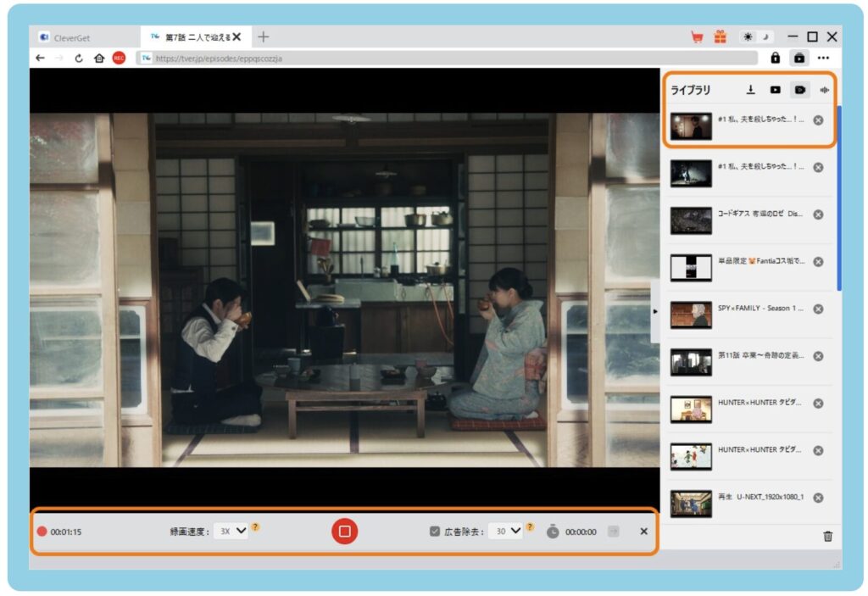Select the 単品限定 Fantiaコス title
868x596 pixels.
click(762, 261)
